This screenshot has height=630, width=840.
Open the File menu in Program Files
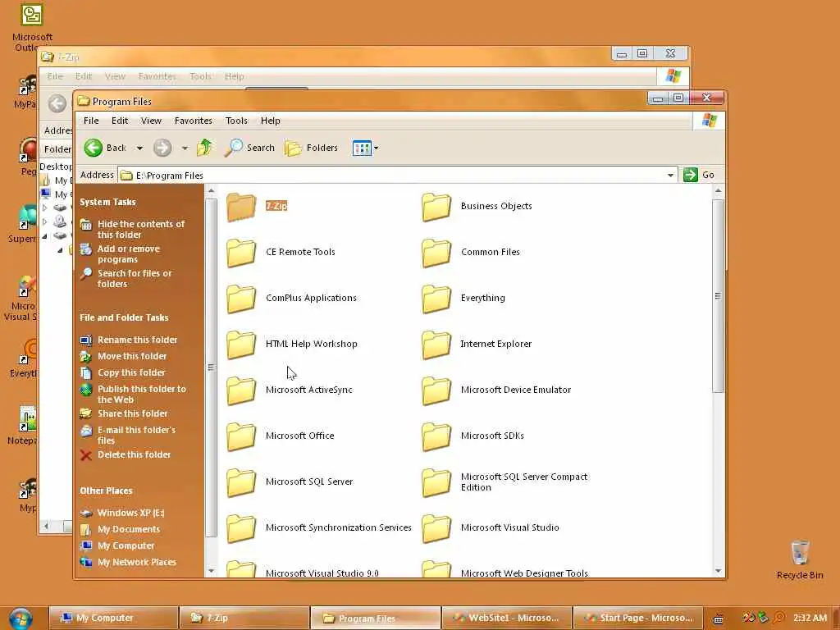pos(91,121)
